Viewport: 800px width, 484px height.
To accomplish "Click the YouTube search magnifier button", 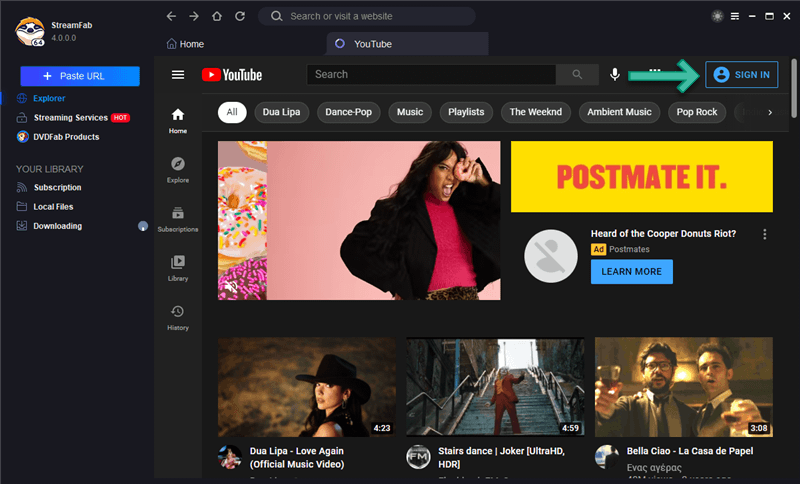I will [x=577, y=74].
